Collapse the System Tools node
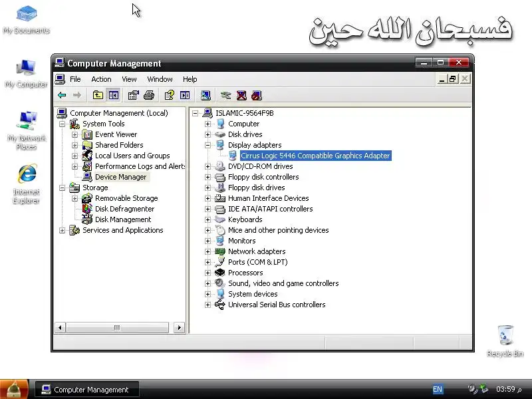This screenshot has height=399, width=532. point(62,124)
